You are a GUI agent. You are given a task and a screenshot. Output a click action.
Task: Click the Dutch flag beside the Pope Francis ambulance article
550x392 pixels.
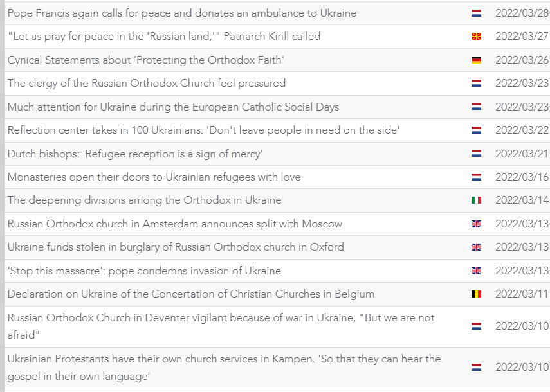[x=476, y=13]
